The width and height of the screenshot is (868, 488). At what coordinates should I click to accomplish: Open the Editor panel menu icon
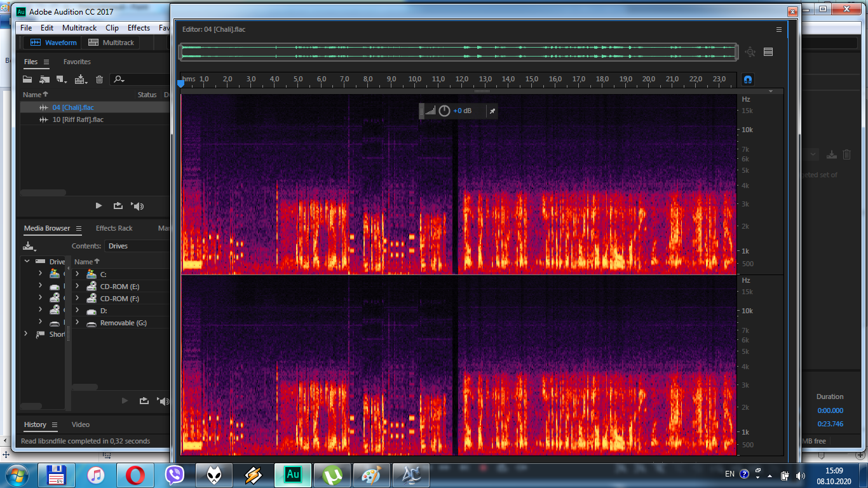(x=779, y=29)
